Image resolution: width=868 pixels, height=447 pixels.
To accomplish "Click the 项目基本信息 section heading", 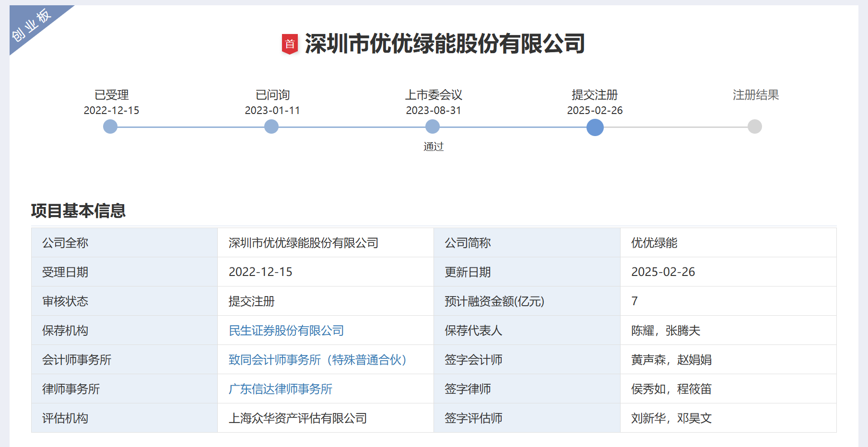I will click(79, 211).
